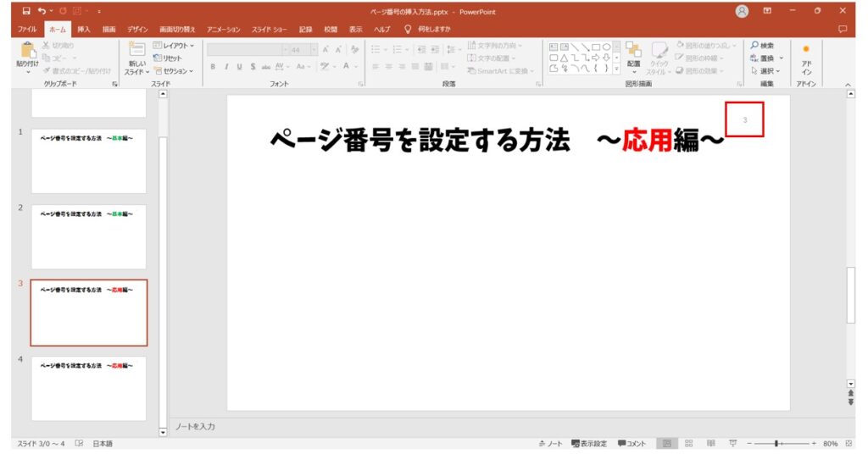The width and height of the screenshot is (868, 454).
Task: Click the Tell me lightbulb icon
Action: coord(408,29)
